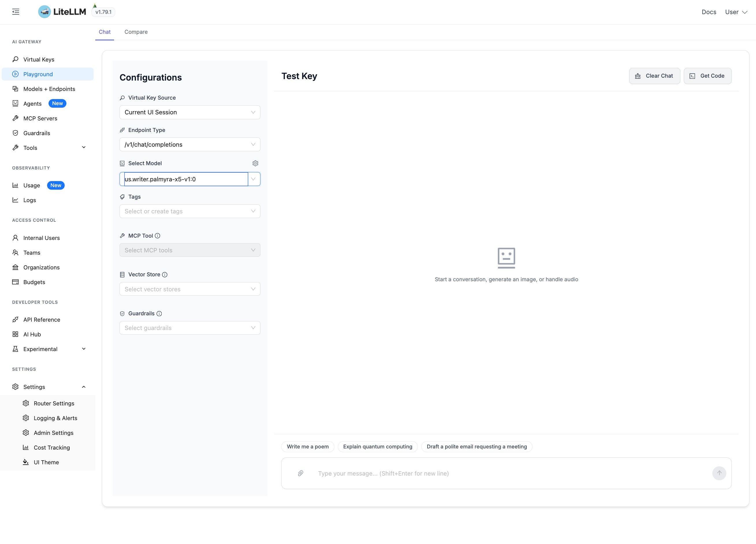
Task: Open the Endpoint Type dropdown
Action: pos(190,145)
